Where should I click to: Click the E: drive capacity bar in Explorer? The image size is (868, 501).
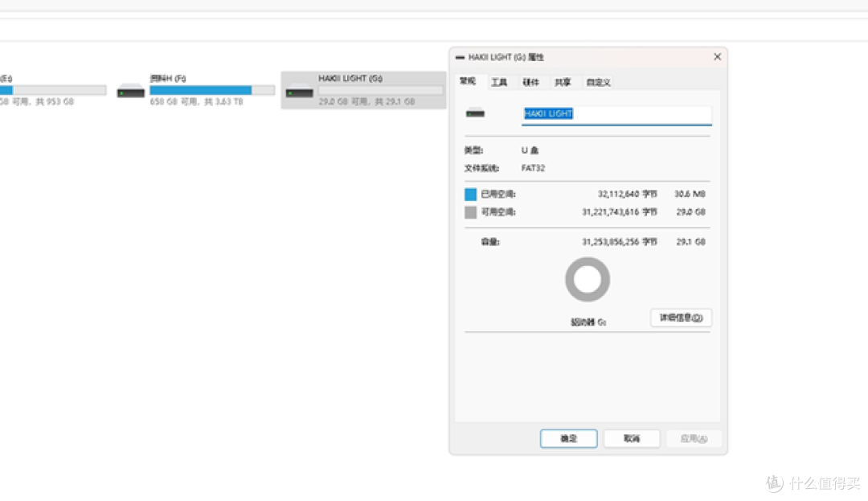(53, 90)
